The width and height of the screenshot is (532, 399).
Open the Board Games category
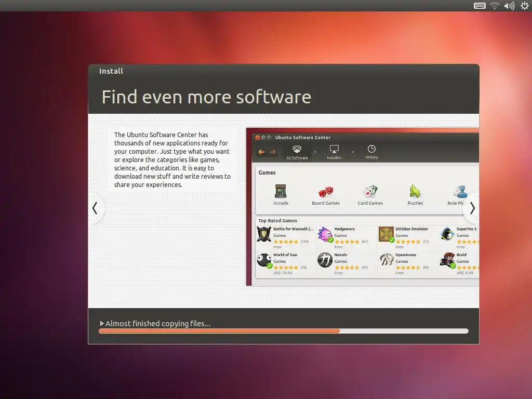click(x=326, y=195)
